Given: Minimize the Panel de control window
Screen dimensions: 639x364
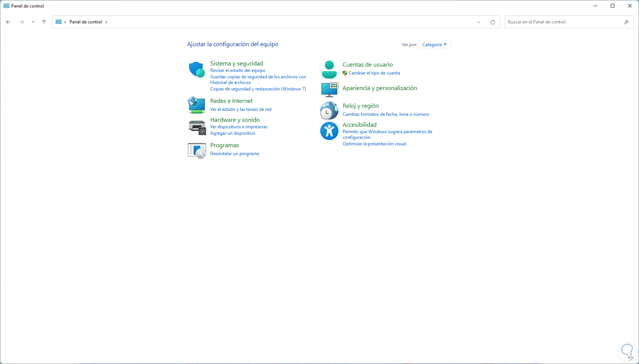Looking at the screenshot, I should (596, 6).
